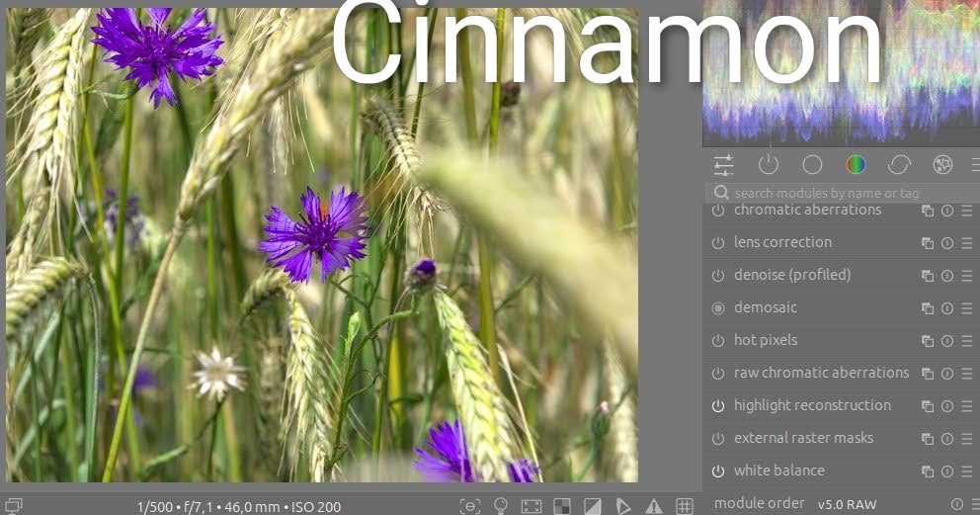
Task: Enable the hot pixels module
Action: pyautogui.click(x=718, y=341)
